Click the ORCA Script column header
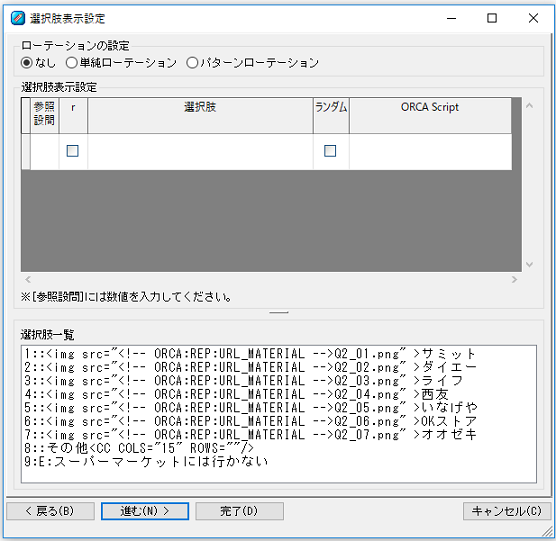The height and width of the screenshot is (541, 556). 430,116
